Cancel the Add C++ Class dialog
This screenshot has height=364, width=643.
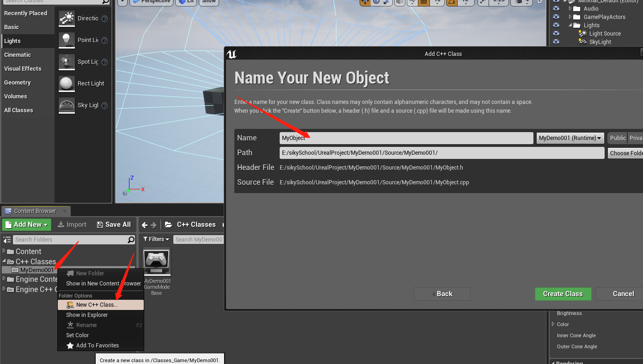(619, 294)
